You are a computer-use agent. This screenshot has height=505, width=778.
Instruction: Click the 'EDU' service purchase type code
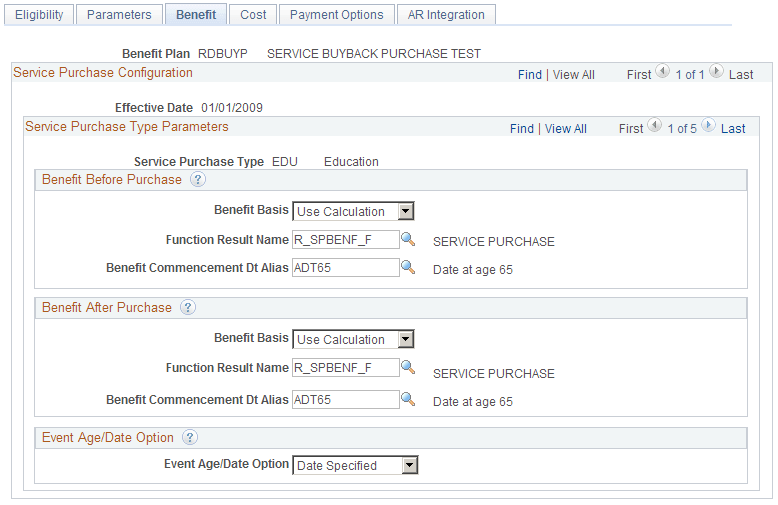coord(285,162)
